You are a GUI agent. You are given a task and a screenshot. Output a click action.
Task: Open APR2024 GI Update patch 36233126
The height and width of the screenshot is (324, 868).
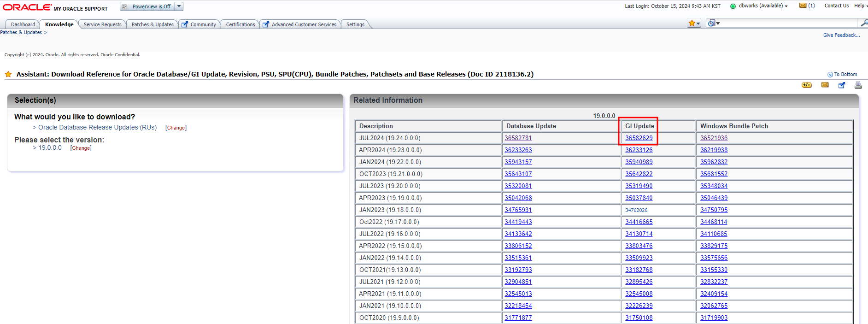point(639,150)
